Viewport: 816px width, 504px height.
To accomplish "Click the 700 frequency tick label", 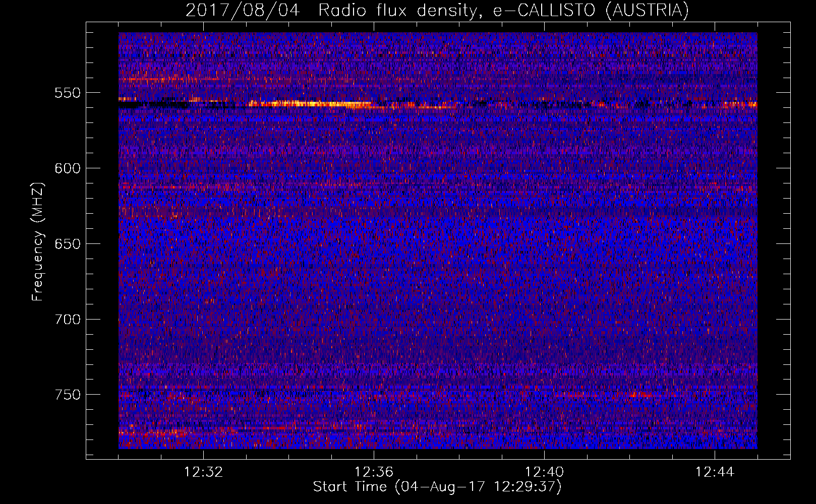I will tap(68, 319).
